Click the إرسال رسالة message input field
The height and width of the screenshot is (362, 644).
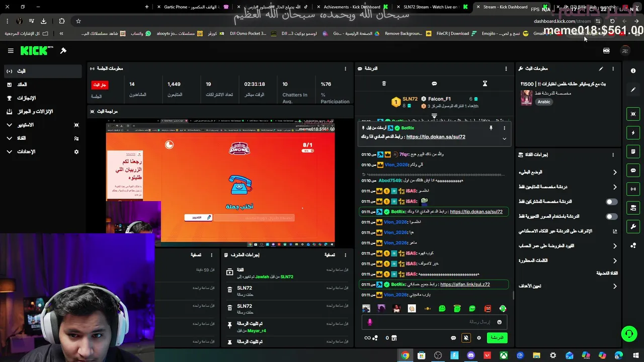pyautogui.click(x=435, y=322)
